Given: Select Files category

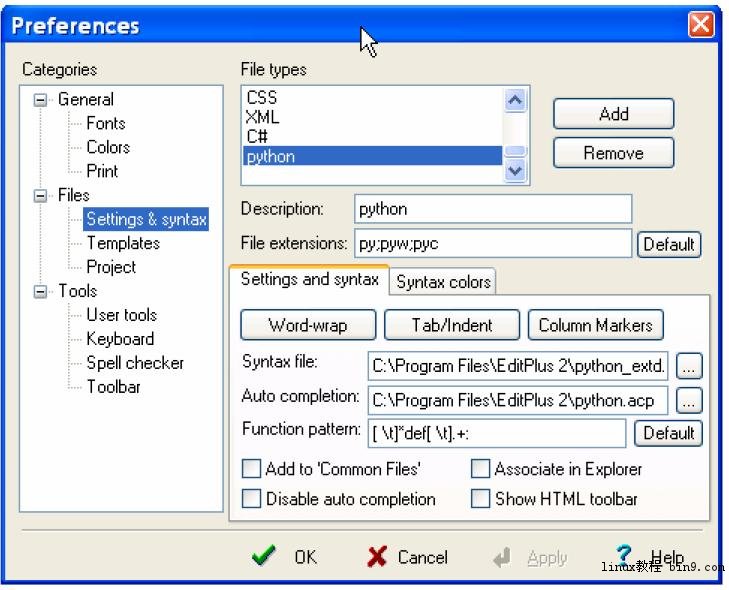Looking at the screenshot, I should pos(73,195).
